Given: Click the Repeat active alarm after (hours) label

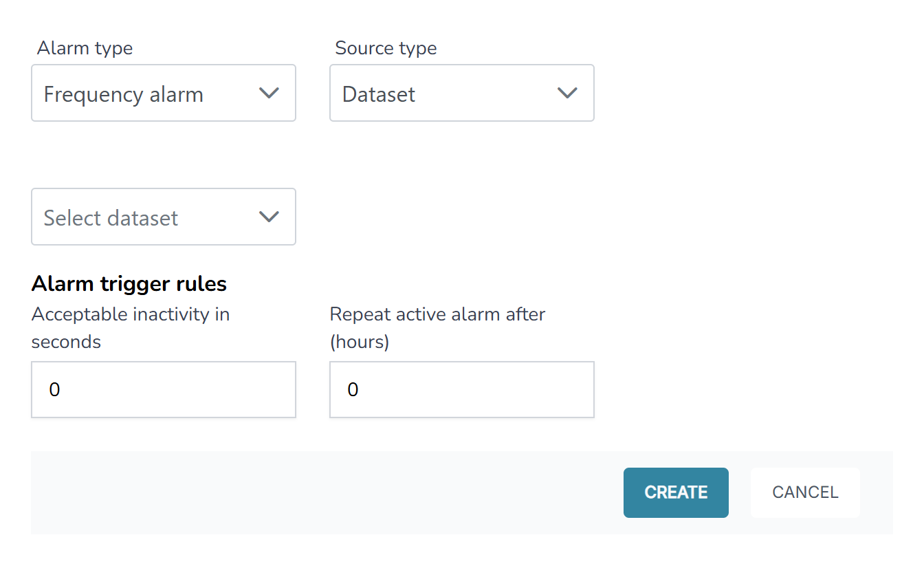Looking at the screenshot, I should pyautogui.click(x=437, y=327).
